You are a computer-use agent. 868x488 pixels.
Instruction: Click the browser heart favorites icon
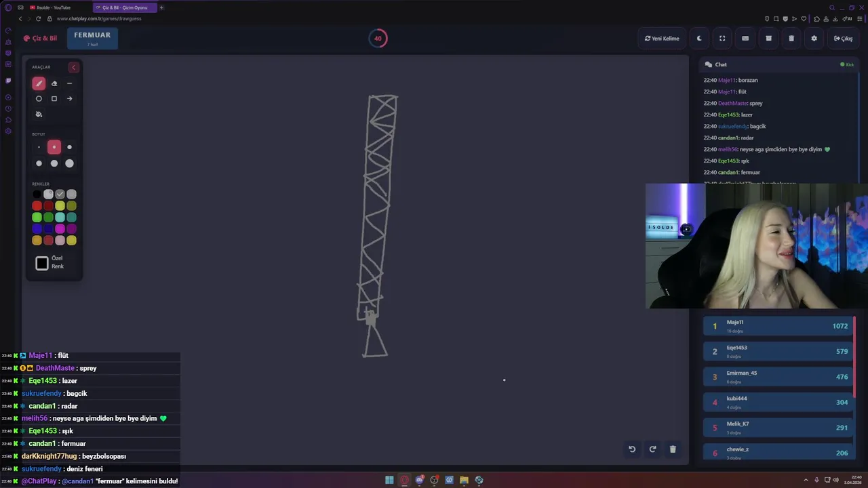pos(804,19)
